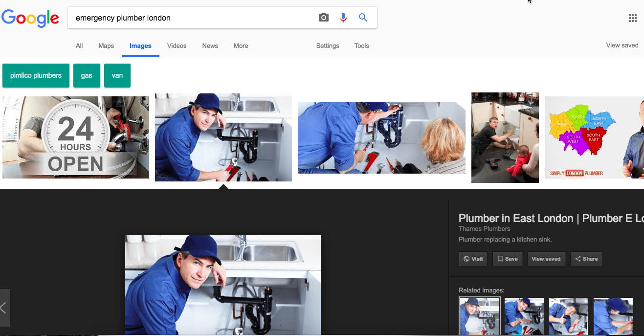The width and height of the screenshot is (644, 336).
Task: Click View saved in the top corner
Action: click(x=622, y=45)
